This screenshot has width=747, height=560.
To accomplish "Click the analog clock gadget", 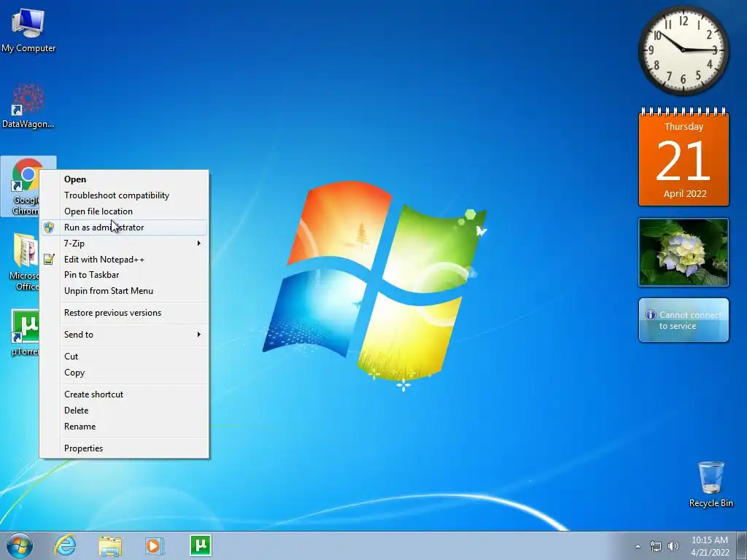I will (683, 50).
